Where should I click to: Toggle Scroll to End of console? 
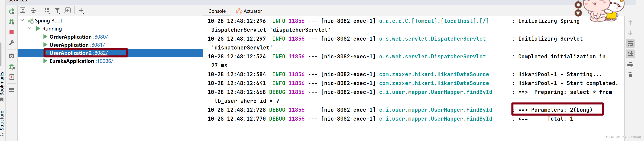pyautogui.click(x=630, y=54)
